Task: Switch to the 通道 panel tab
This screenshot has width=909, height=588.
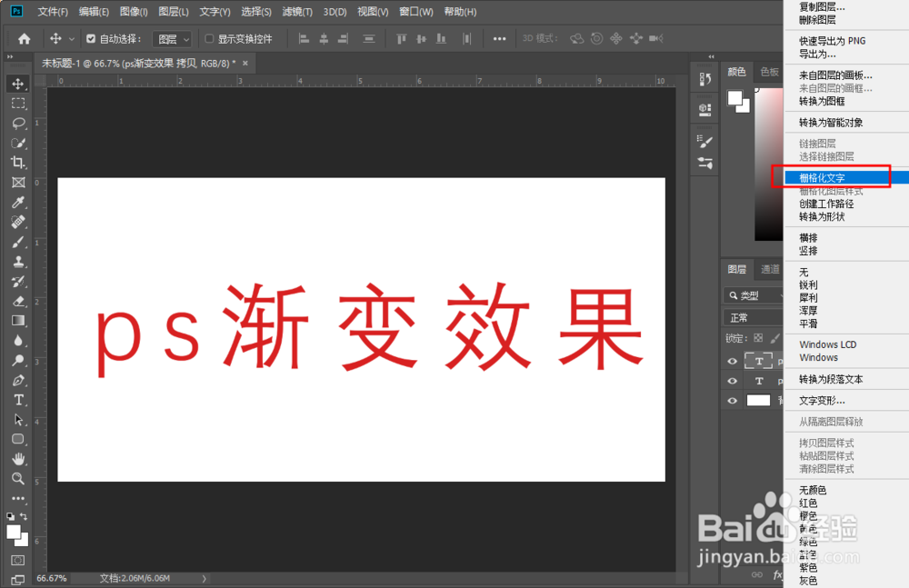Action: pos(769,268)
